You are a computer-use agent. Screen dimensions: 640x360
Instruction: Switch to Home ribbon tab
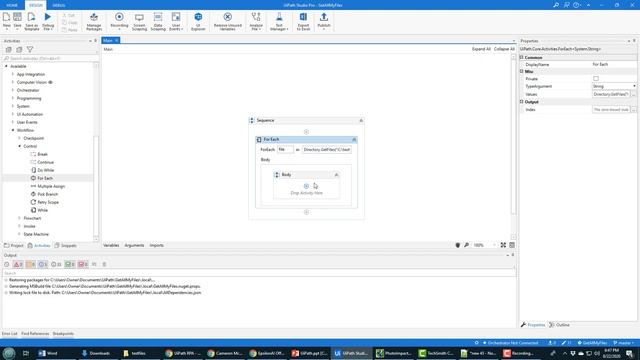[x=12, y=5]
